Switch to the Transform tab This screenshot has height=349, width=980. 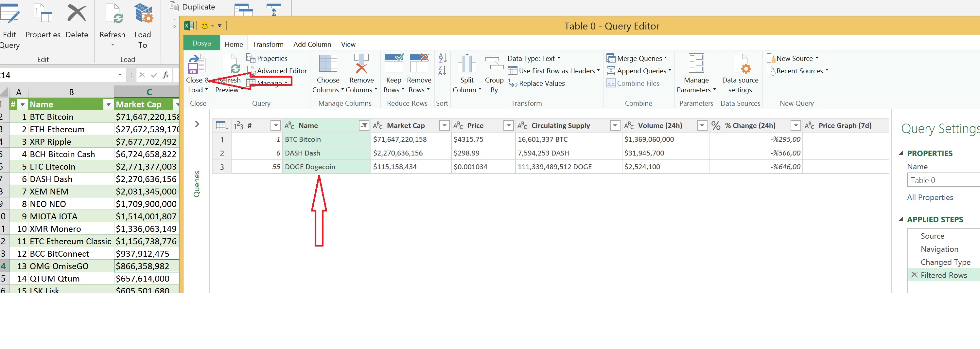(268, 44)
